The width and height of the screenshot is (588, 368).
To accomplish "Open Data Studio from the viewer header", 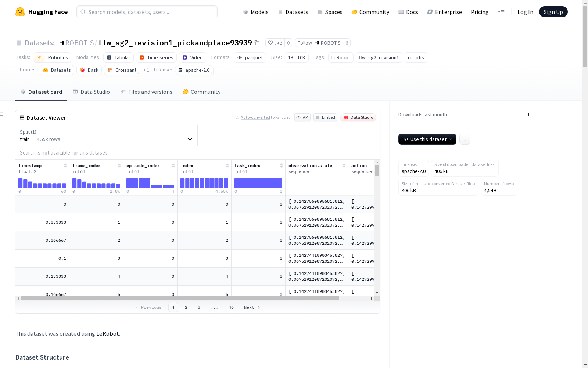I will point(358,117).
